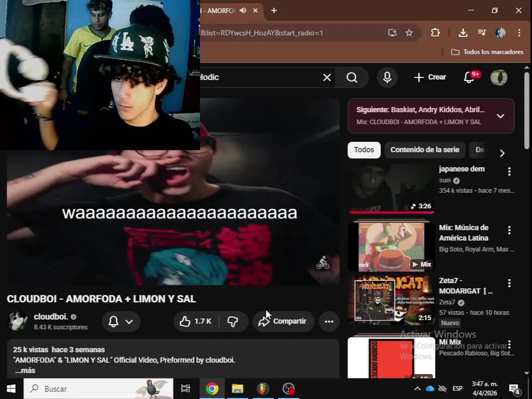This screenshot has height=399, width=532.
Task: Close the AMORFO browser tab
Action: (255, 11)
